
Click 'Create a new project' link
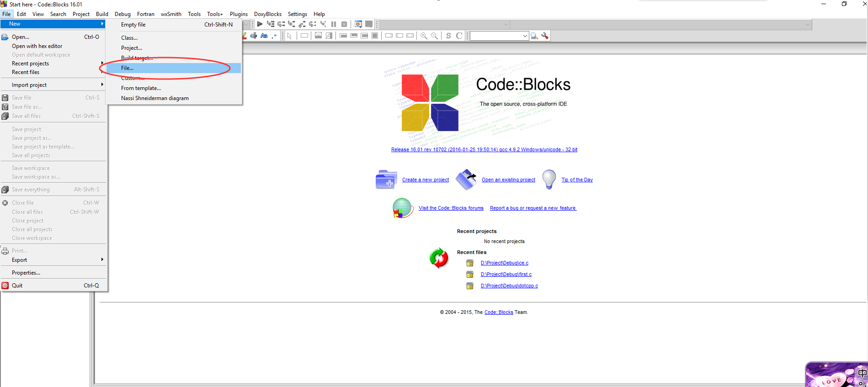click(425, 180)
